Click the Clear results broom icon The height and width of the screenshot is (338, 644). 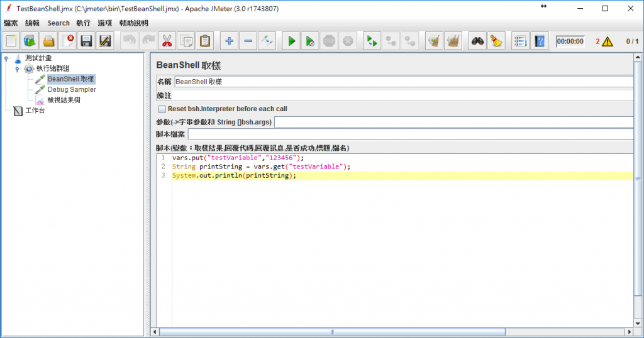(x=434, y=41)
